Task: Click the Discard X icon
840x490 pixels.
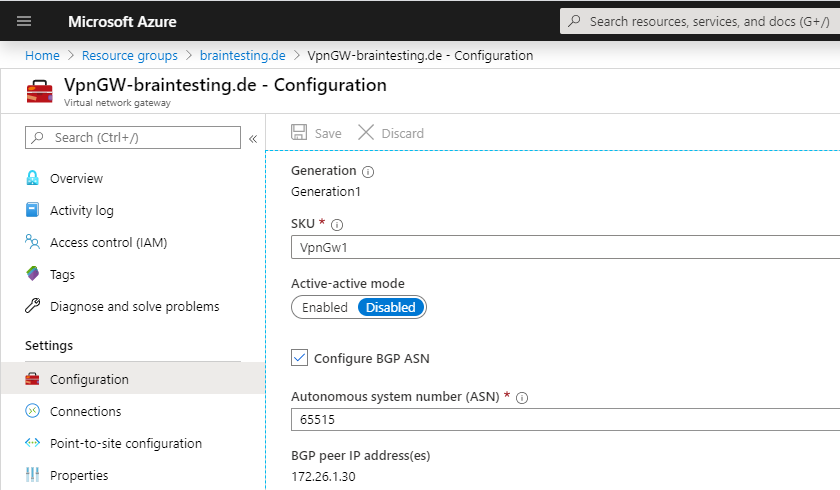Action: click(366, 132)
